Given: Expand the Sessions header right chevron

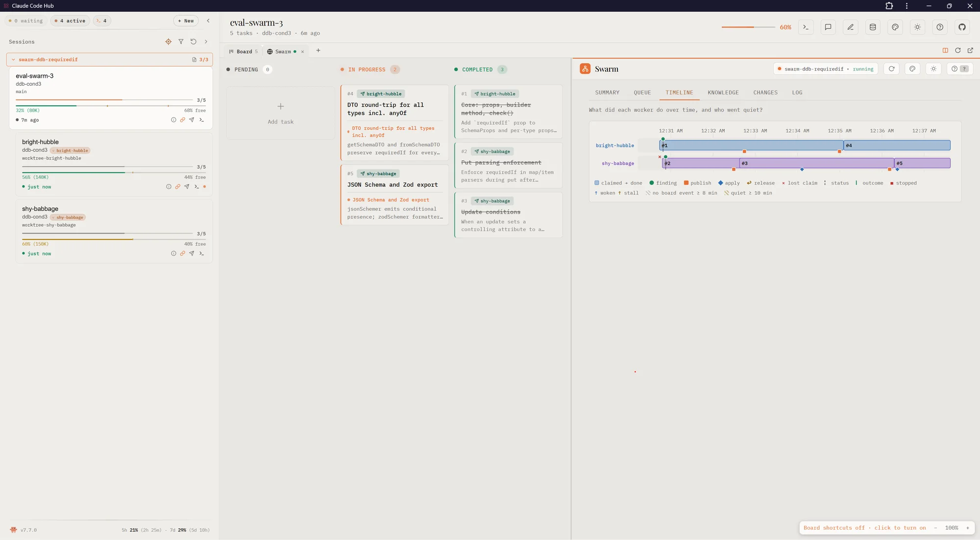Looking at the screenshot, I should [x=206, y=42].
